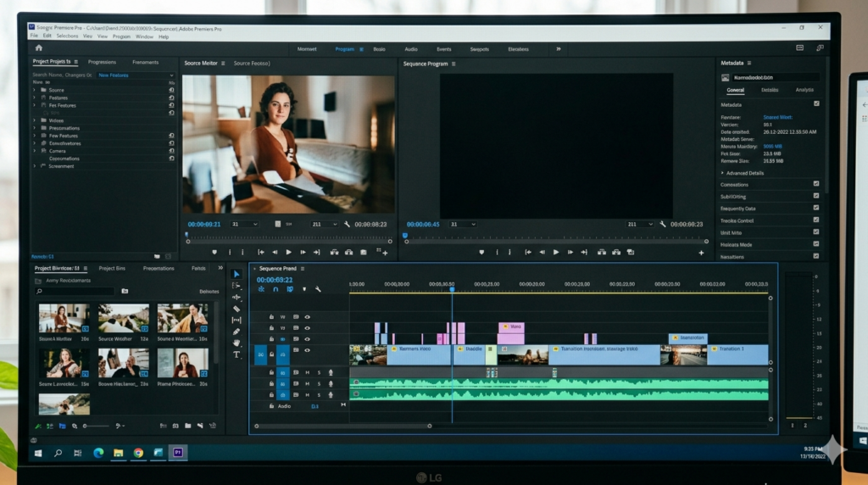The height and width of the screenshot is (485, 868).
Task: Toggle eye visibility on top video track
Action: point(307,317)
